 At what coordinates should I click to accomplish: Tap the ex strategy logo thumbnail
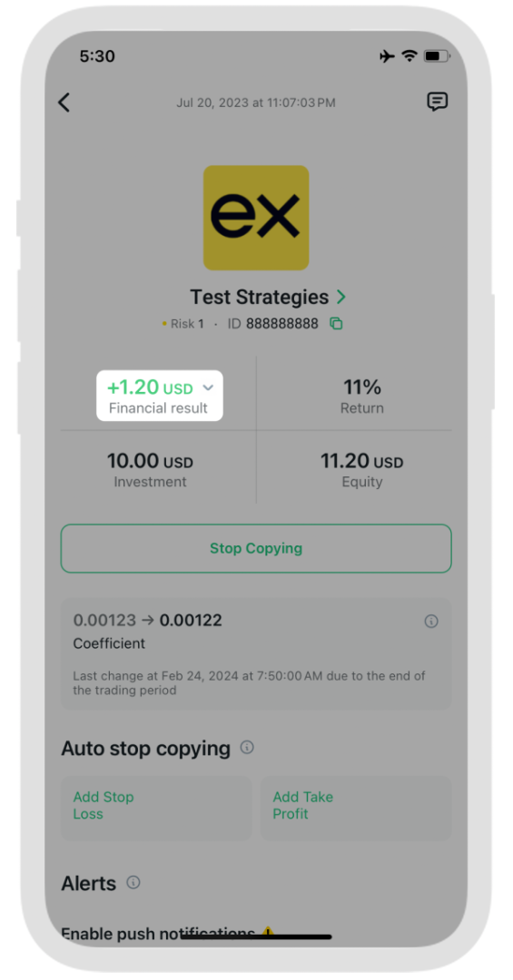point(256,218)
